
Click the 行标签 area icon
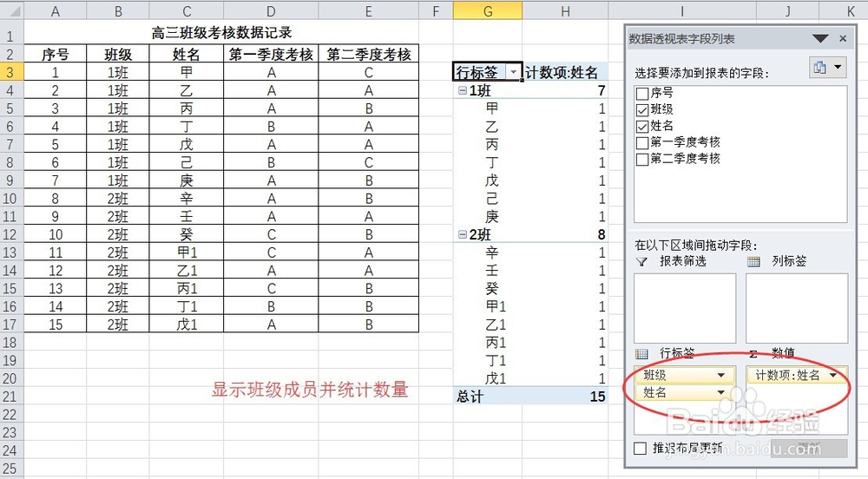(x=641, y=353)
